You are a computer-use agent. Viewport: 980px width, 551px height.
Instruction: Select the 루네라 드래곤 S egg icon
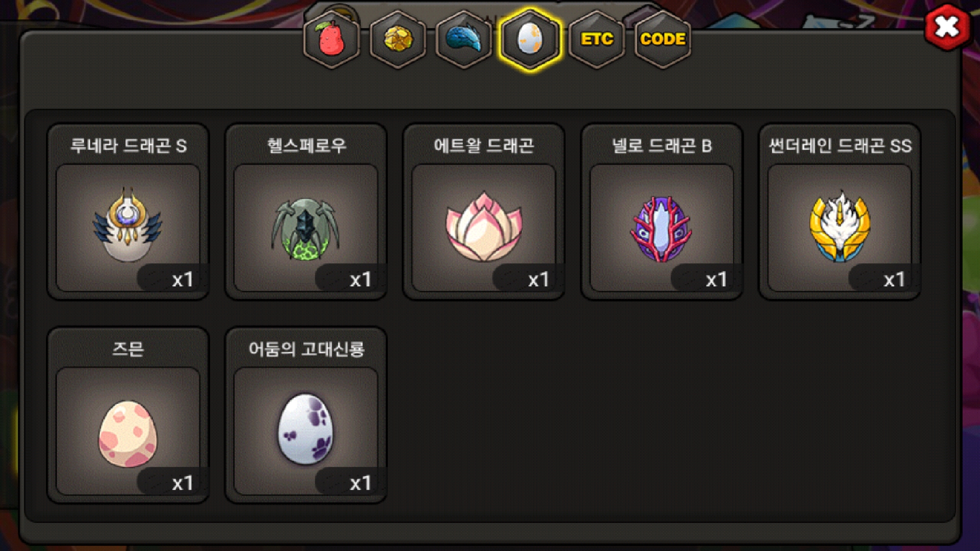(128, 226)
